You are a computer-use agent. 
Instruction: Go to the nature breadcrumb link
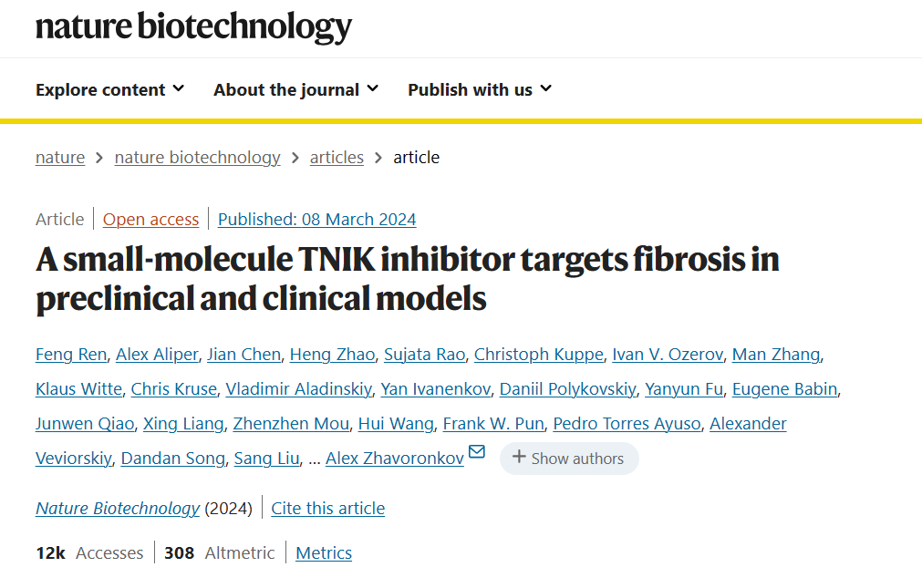[60, 158]
